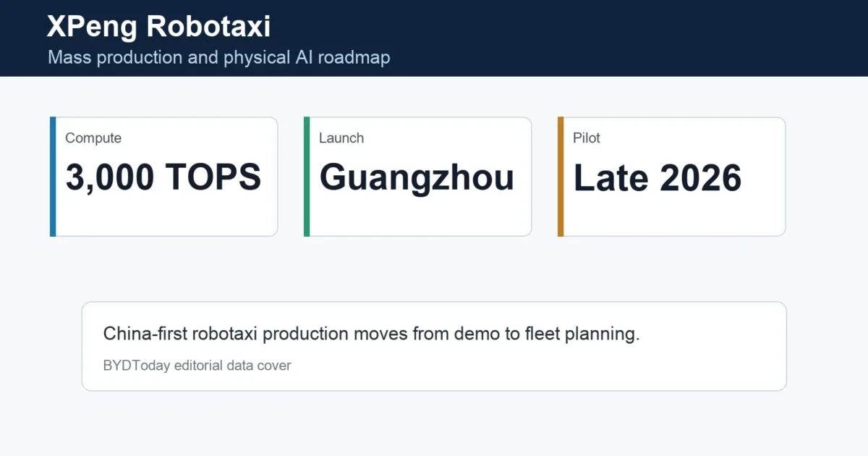868x456 pixels.
Task: Click the 'China-first robotaxi production' summary sentence
Action: pos(372,334)
